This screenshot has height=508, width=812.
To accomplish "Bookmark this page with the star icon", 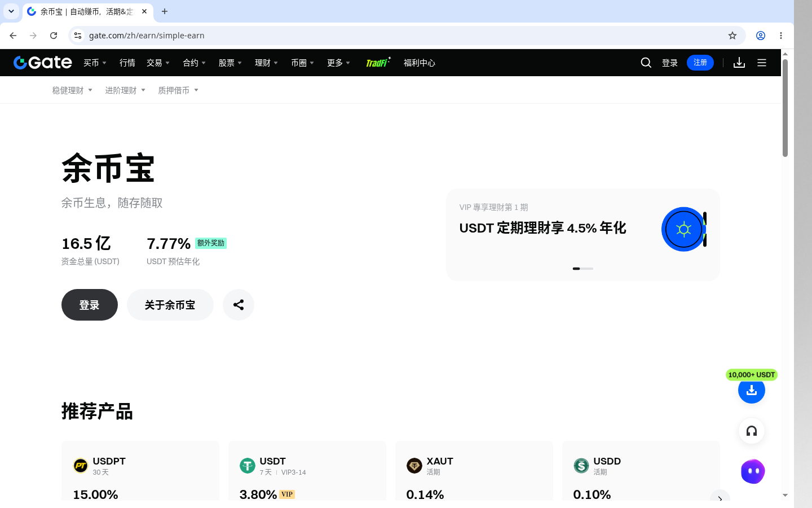I will (732, 36).
